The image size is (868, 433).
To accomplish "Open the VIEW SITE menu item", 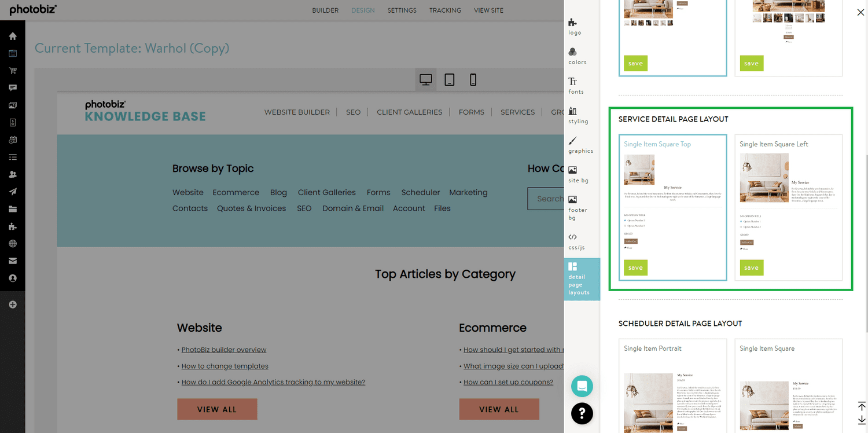I will [488, 10].
